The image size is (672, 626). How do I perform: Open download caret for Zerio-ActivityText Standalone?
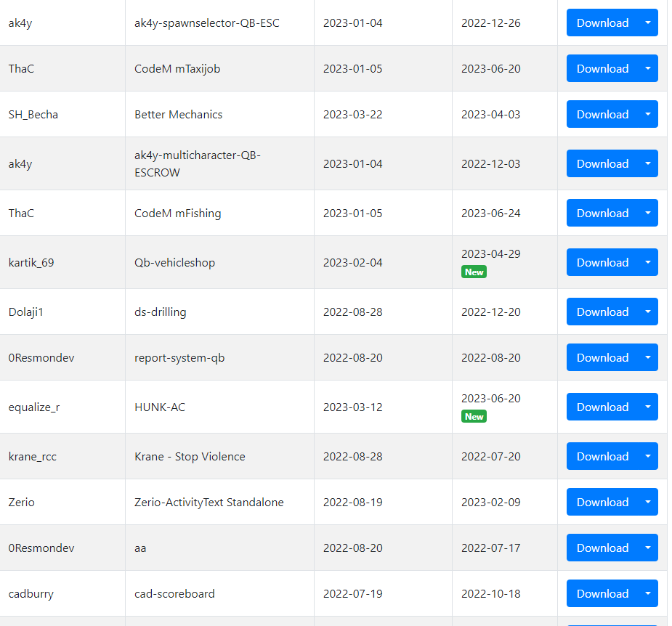point(648,502)
